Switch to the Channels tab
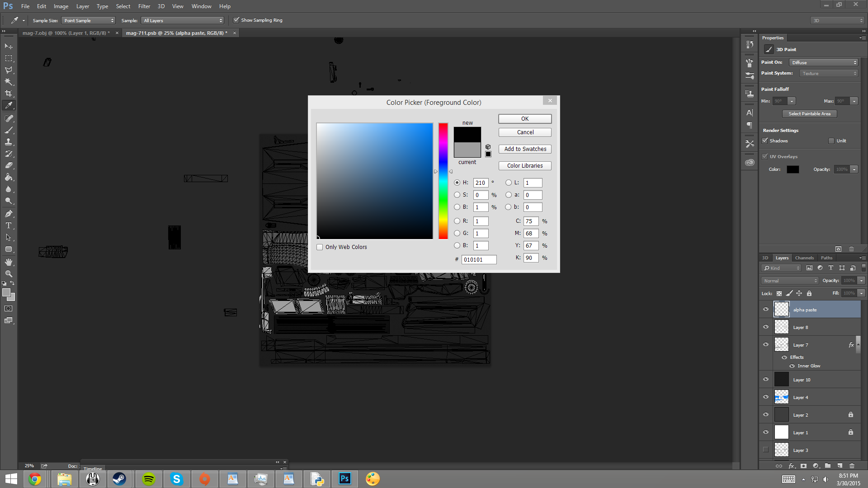868x488 pixels. point(804,258)
